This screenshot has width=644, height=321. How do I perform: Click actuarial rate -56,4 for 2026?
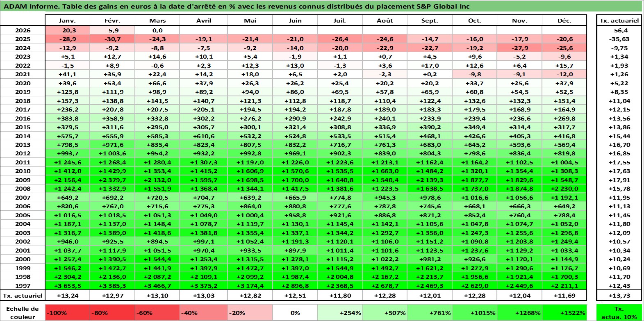619,30
